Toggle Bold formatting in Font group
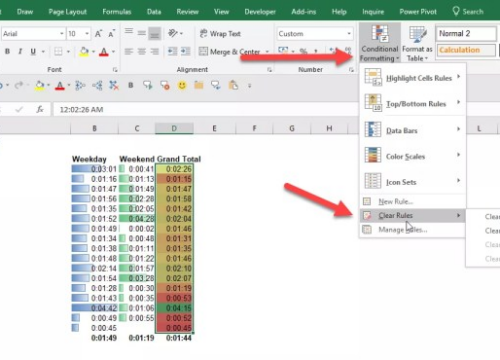This screenshot has height=360, width=500. pos(7,51)
